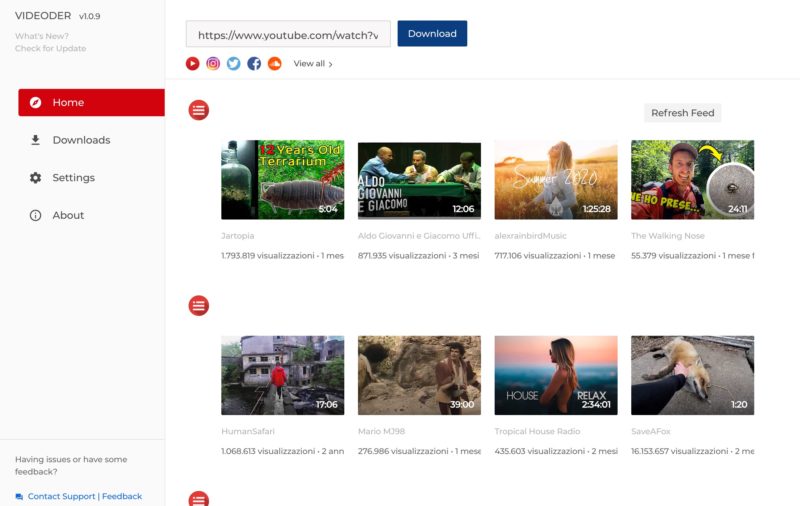Open the Settings page
Screen dimensions: 800x506
point(73,178)
